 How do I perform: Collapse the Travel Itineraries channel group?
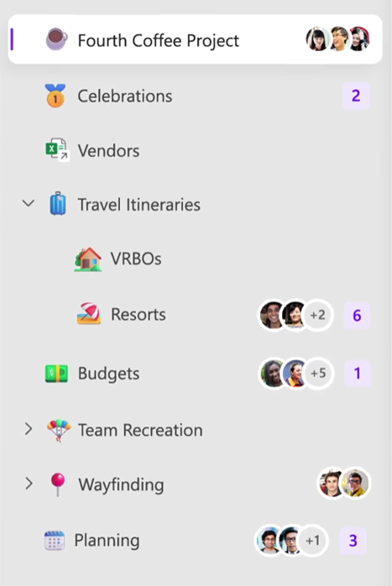tap(28, 204)
